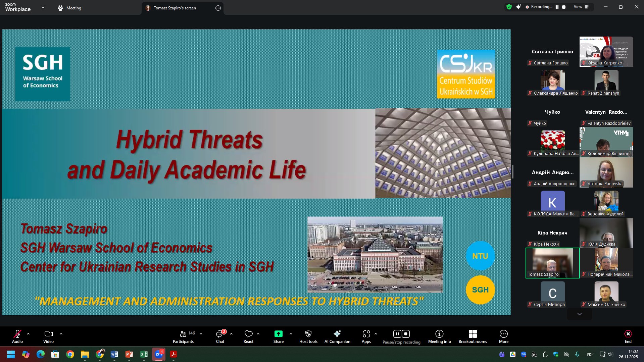The width and height of the screenshot is (644, 362).
Task: Open the View layout menu
Action: (x=581, y=7)
